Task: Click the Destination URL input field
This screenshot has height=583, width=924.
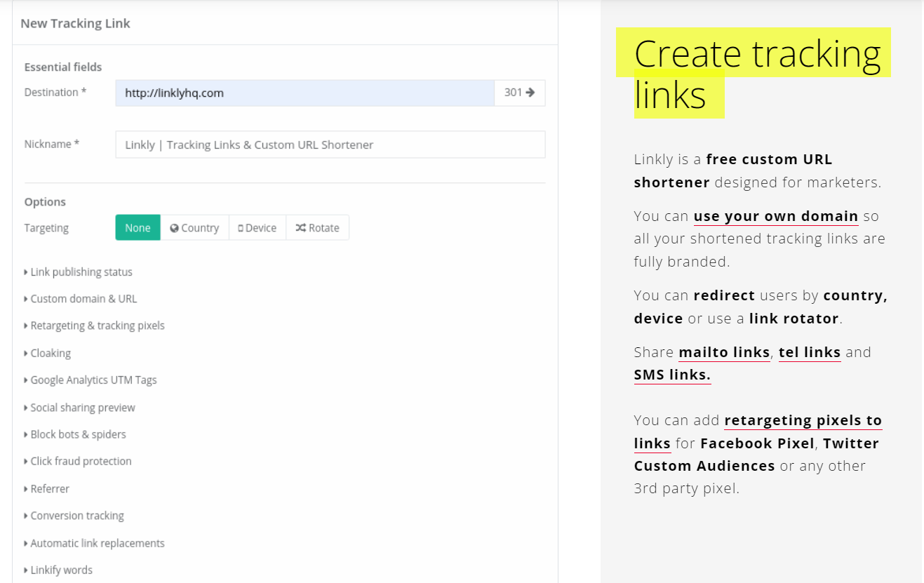Action: [x=304, y=93]
